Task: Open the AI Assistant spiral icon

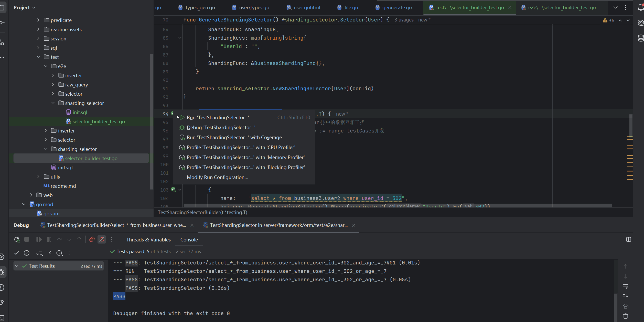Action: (x=640, y=23)
